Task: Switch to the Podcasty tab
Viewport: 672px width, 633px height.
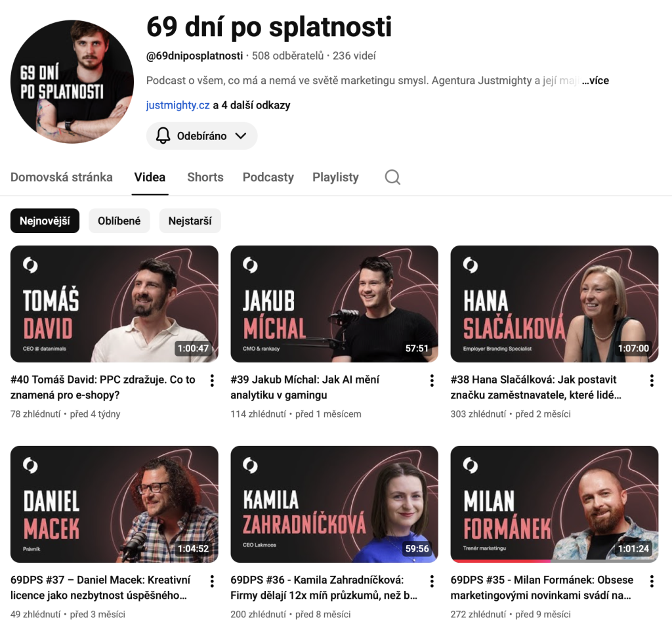Action: pos(268,177)
